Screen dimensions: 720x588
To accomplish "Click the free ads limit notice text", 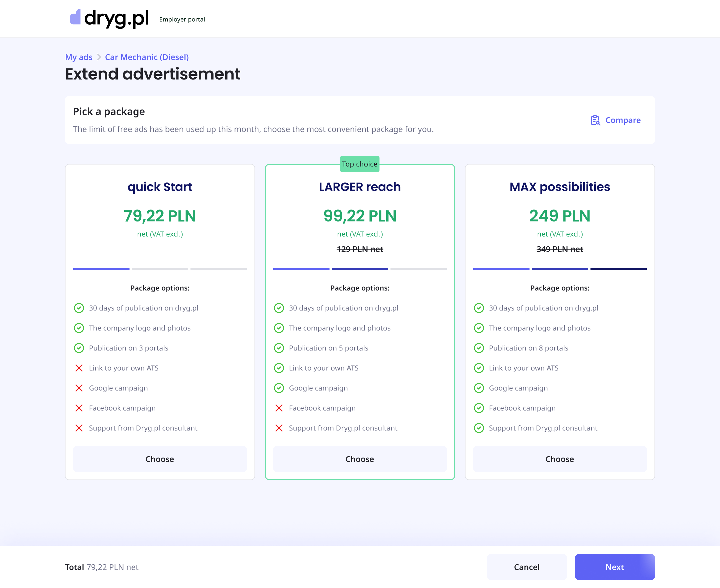I will click(x=253, y=129).
